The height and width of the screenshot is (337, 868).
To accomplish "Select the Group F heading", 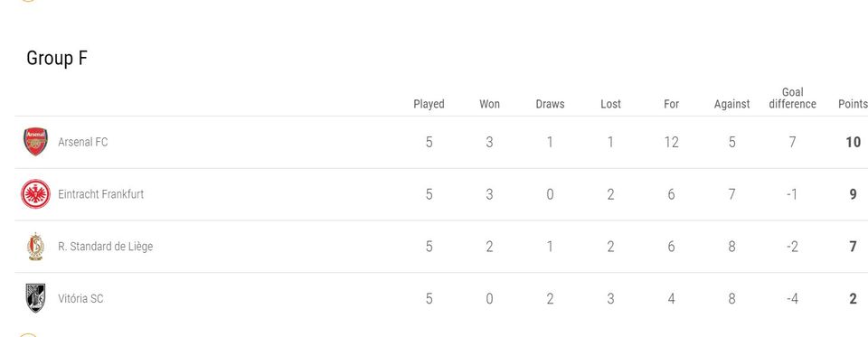I will [x=57, y=58].
